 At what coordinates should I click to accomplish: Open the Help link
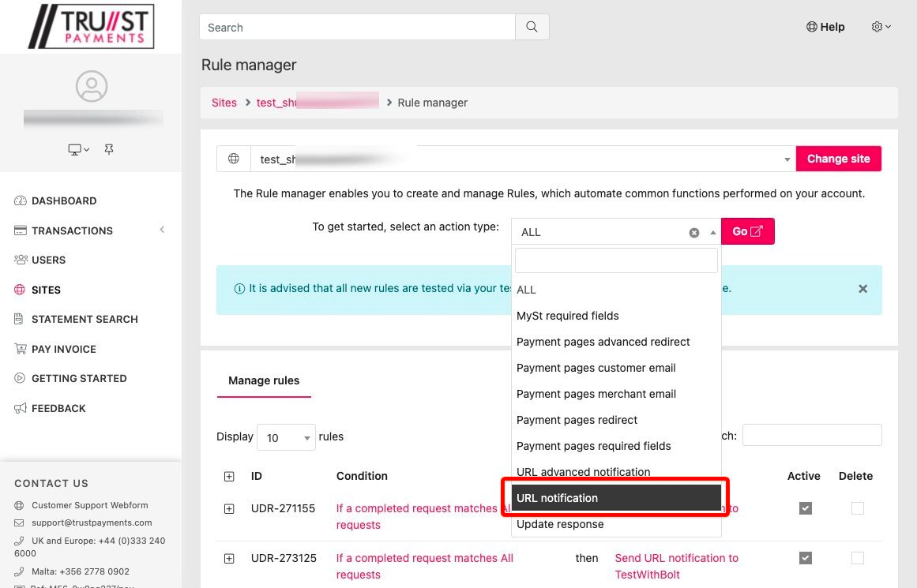825,27
